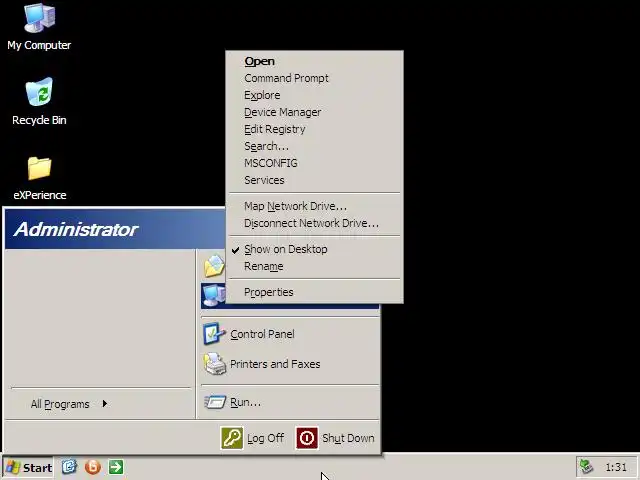The width and height of the screenshot is (640, 480).
Task: Click the orange round Quick Launch icon
Action: 93,467
